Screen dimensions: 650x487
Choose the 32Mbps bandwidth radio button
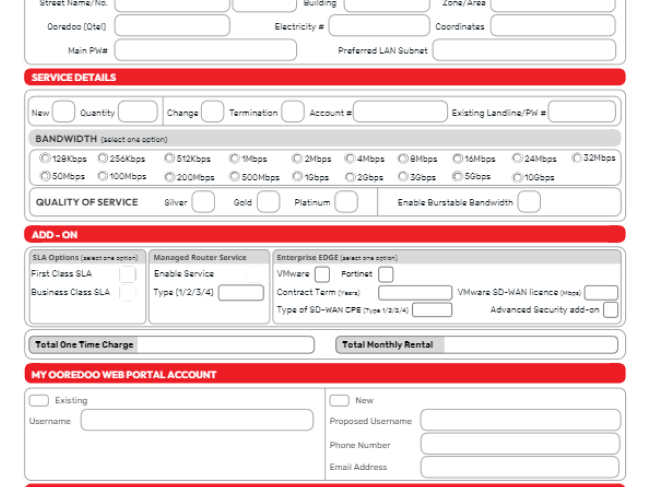pos(577,158)
